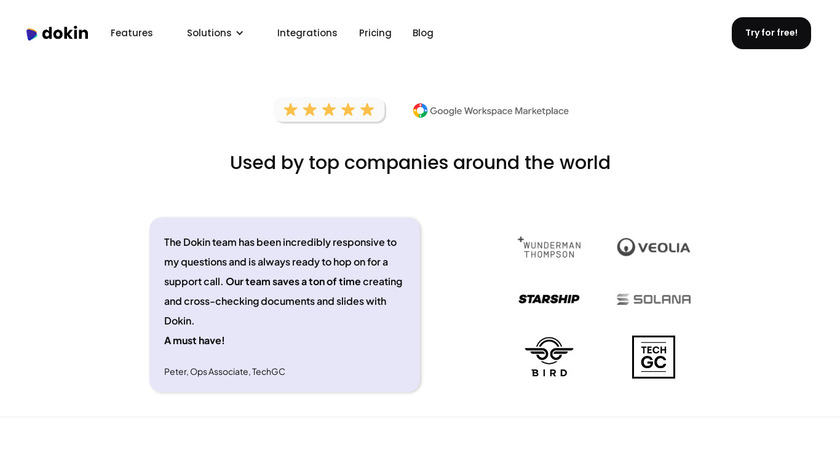
Task: Visit the Blog link
Action: (x=423, y=33)
